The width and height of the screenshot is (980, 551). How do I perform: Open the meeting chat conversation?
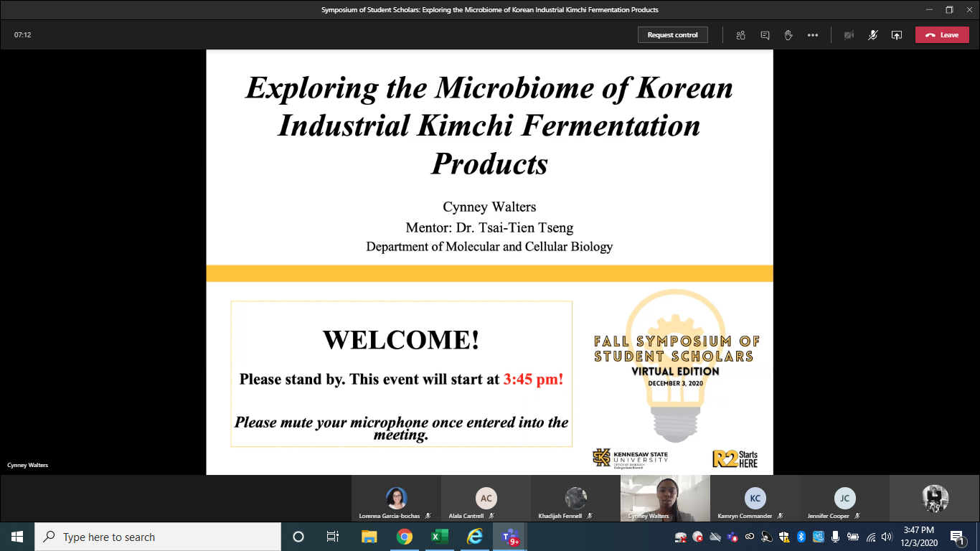coord(765,35)
